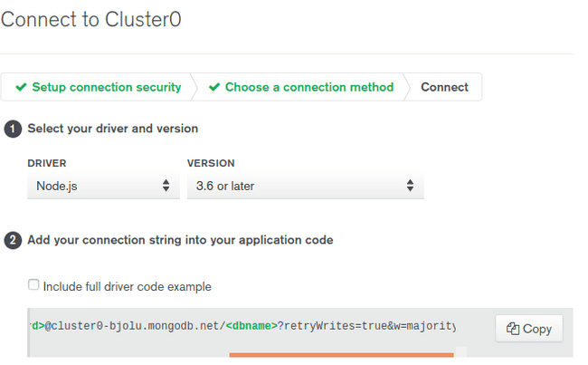Enable Include full driver code example checkbox
The image size is (588, 365).
[33, 284]
